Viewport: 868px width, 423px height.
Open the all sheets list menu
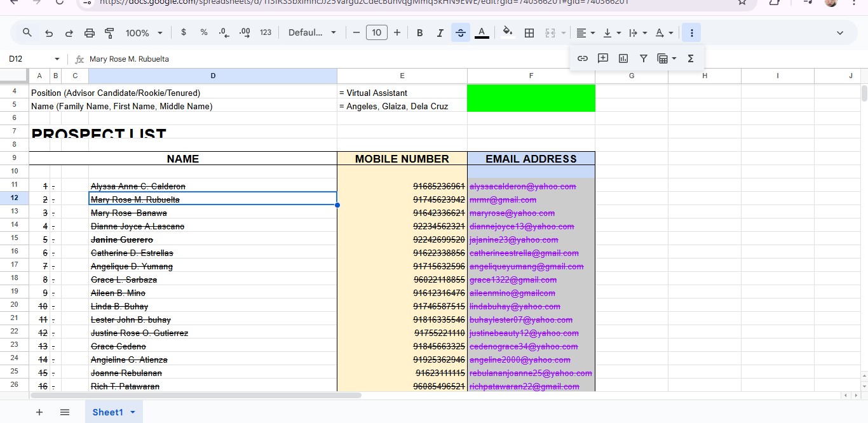pyautogui.click(x=65, y=412)
